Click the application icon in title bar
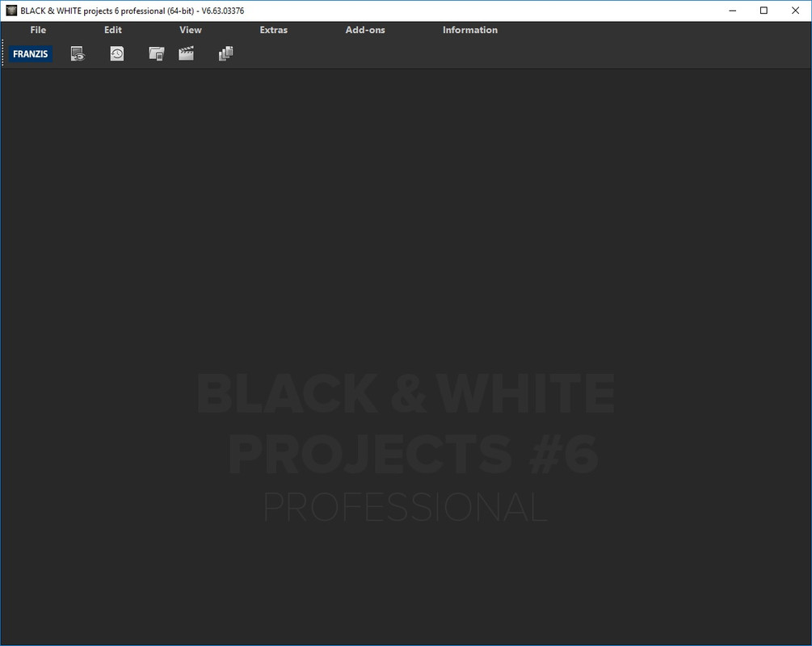Image resolution: width=812 pixels, height=646 pixels. (x=11, y=10)
